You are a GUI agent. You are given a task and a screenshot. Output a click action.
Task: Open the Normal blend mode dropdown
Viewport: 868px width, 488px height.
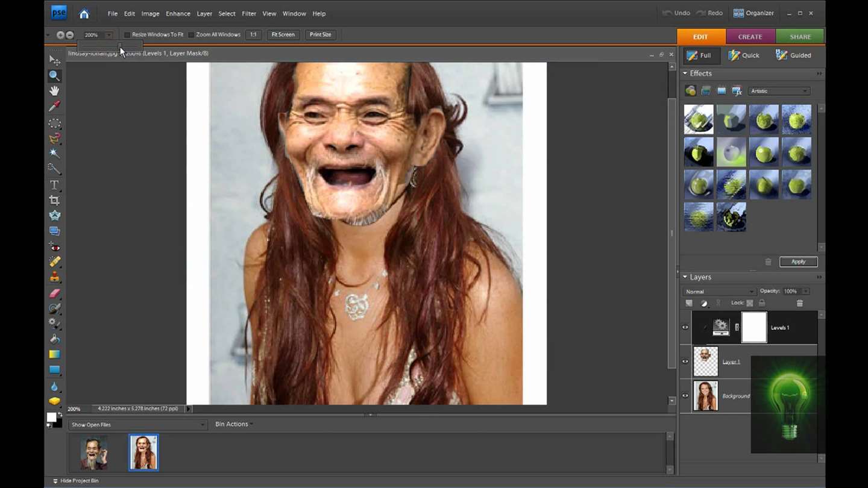point(719,292)
